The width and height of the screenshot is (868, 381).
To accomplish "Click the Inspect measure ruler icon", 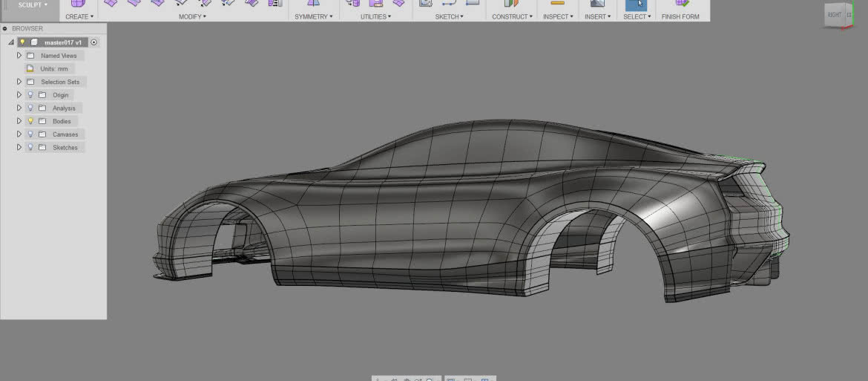I will pyautogui.click(x=557, y=3).
